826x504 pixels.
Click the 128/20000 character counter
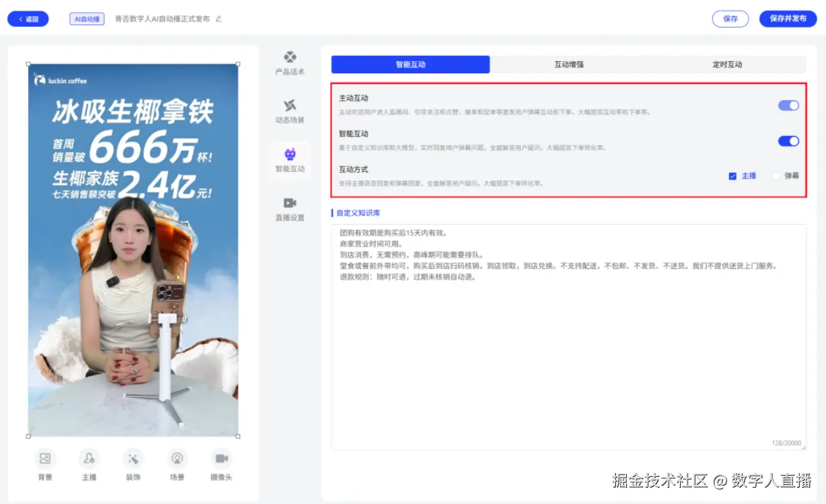click(x=786, y=443)
